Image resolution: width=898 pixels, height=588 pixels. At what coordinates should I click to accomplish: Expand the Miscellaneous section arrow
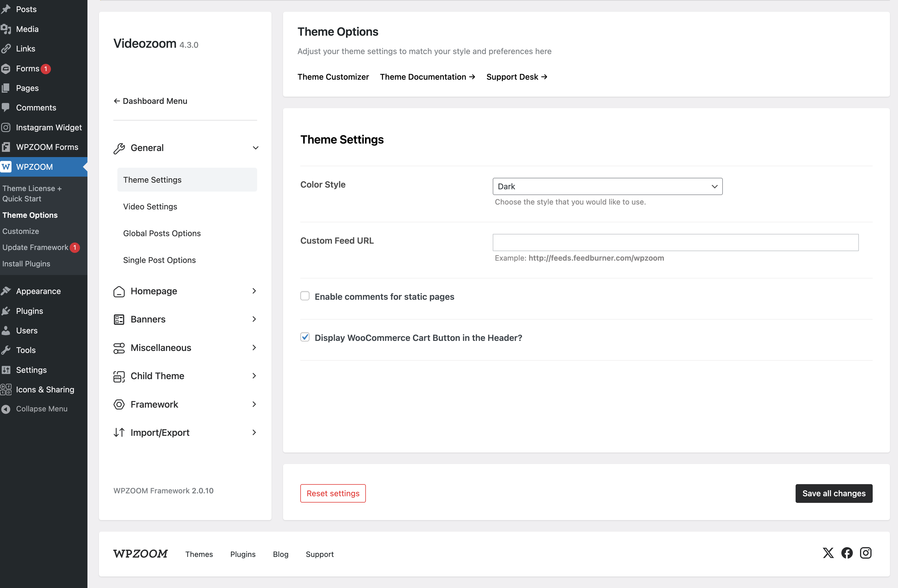coord(254,348)
